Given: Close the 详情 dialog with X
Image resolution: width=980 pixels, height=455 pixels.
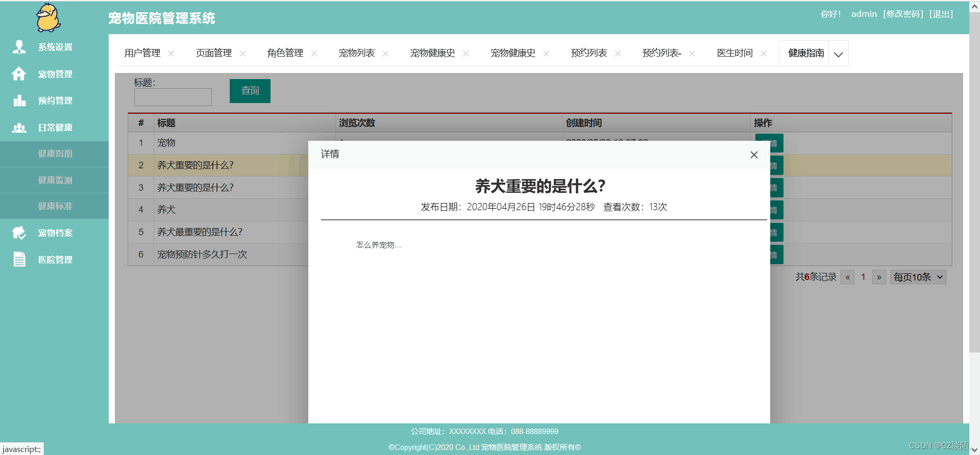Looking at the screenshot, I should click(754, 155).
